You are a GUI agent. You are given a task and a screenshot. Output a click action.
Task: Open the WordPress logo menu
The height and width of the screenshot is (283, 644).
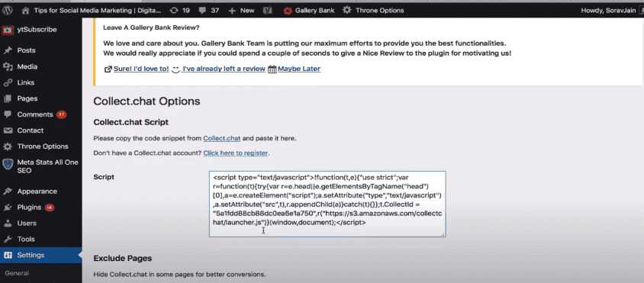(x=8, y=10)
